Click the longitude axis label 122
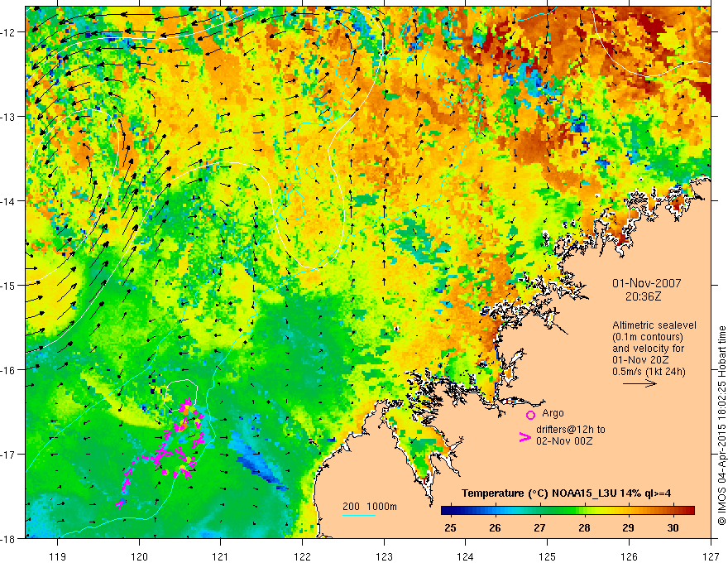Image resolution: width=728 pixels, height=563 pixels. [x=302, y=556]
